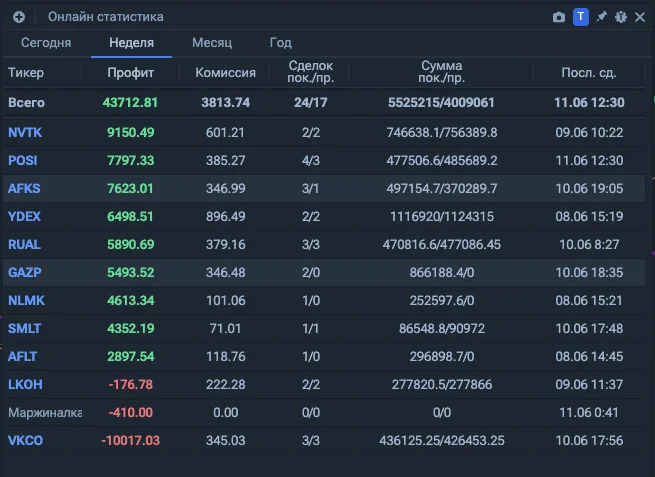Show the Год tab statistics
Viewport: 655px width, 477px height.
(x=281, y=43)
